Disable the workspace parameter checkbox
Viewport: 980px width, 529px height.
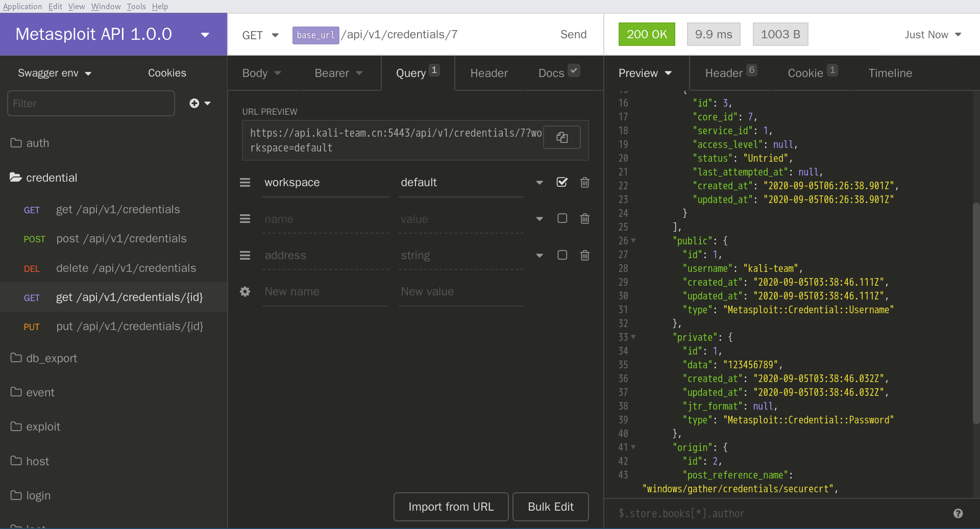click(x=562, y=182)
